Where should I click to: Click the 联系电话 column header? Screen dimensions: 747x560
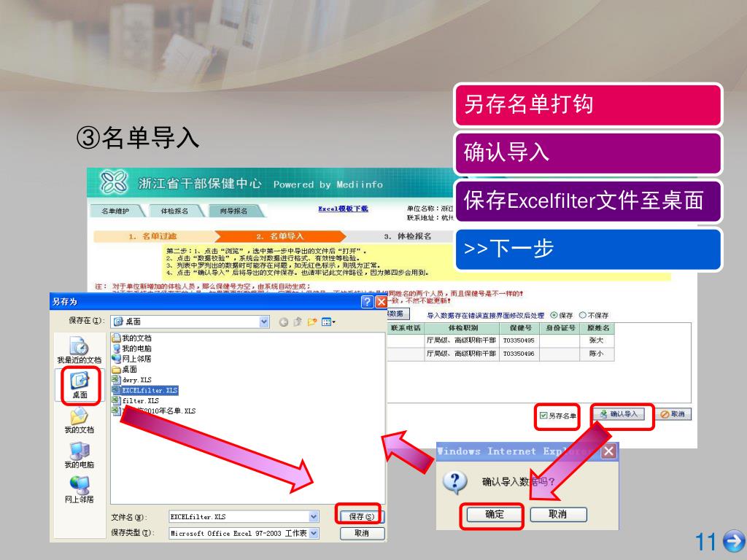click(406, 328)
